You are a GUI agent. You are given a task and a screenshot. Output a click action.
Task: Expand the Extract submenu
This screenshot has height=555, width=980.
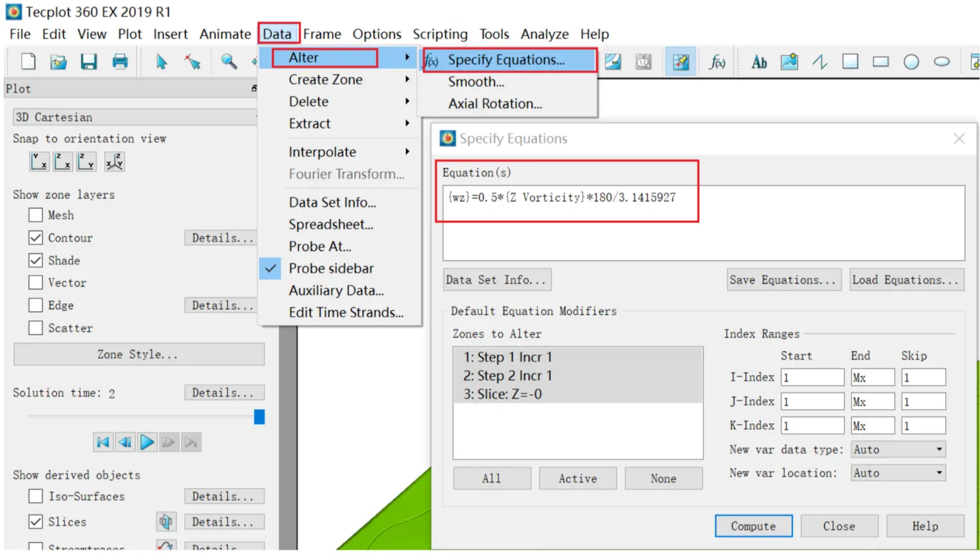[x=339, y=124]
